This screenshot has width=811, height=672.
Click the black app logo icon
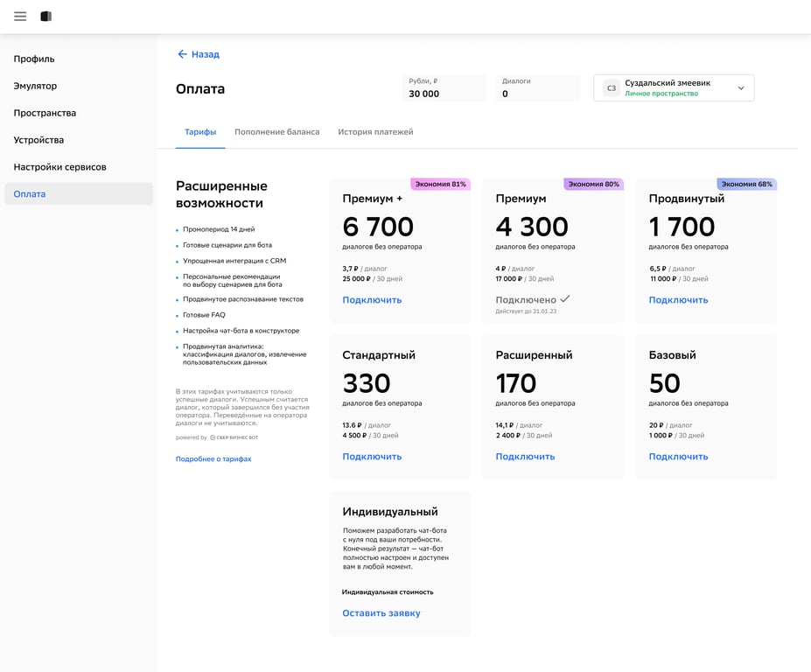coord(46,17)
